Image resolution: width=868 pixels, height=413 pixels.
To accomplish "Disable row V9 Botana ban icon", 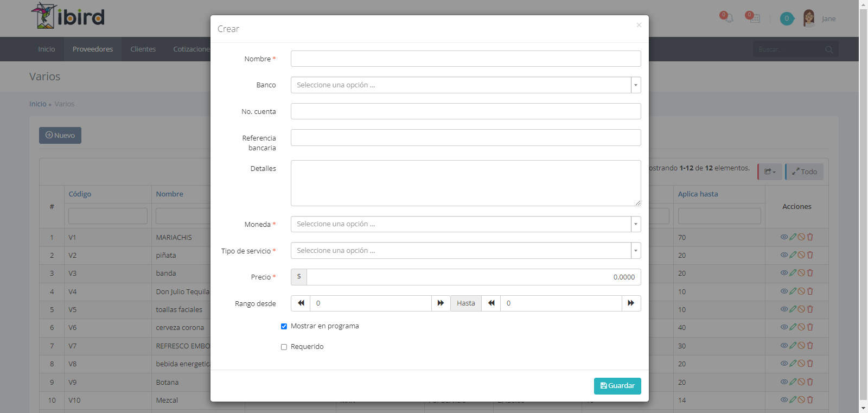I will pos(801,382).
